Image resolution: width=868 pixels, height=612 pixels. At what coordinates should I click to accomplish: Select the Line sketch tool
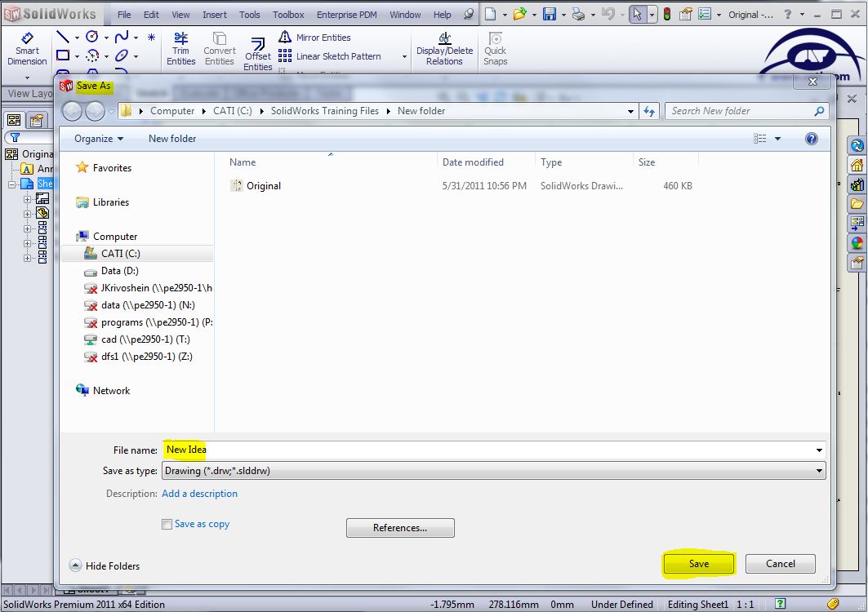click(62, 38)
